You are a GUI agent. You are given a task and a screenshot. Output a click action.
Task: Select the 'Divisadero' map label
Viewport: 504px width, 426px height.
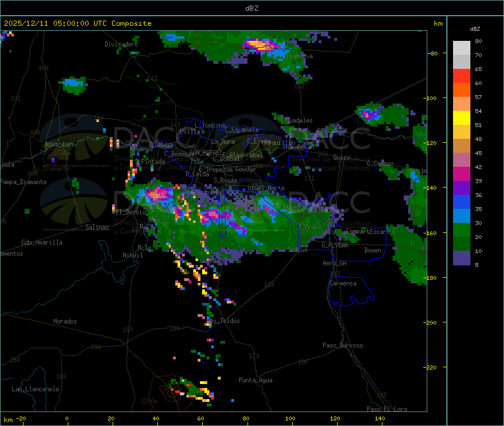coord(121,44)
